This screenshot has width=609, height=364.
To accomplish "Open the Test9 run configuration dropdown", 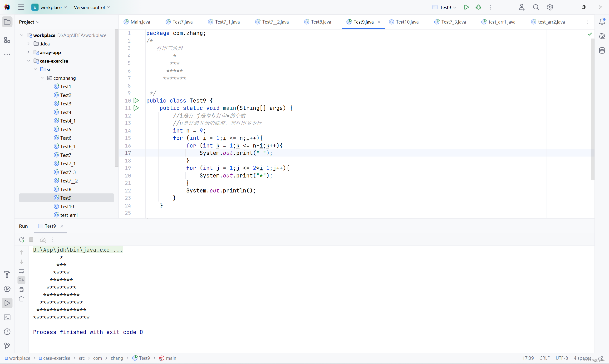I will point(444,7).
